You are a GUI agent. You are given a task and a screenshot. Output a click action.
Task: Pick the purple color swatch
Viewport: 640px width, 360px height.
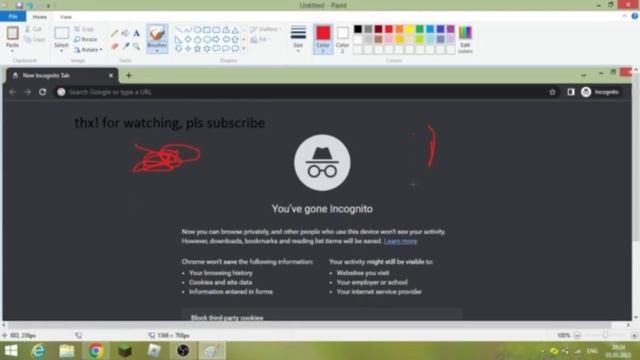(x=451, y=29)
